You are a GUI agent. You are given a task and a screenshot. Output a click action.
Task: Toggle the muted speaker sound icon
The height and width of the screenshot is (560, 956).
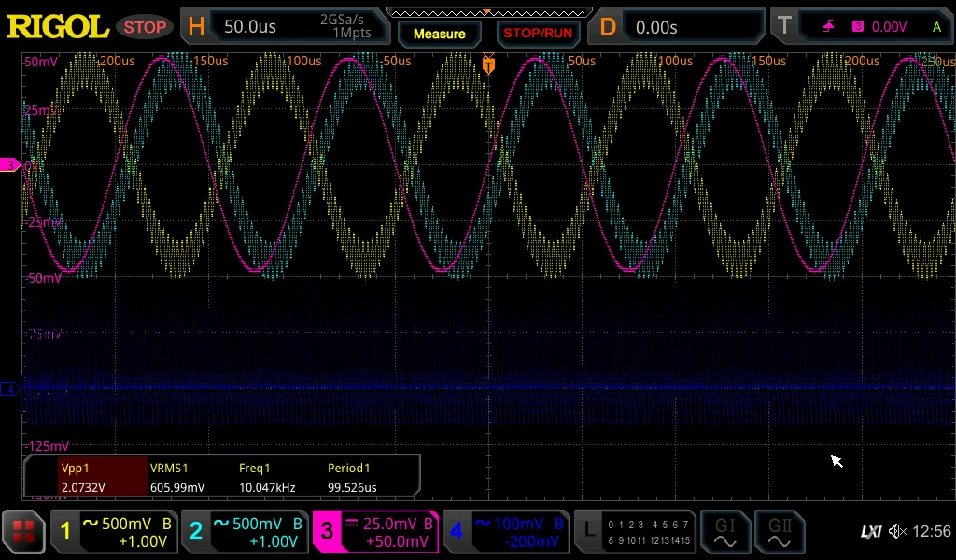[897, 531]
